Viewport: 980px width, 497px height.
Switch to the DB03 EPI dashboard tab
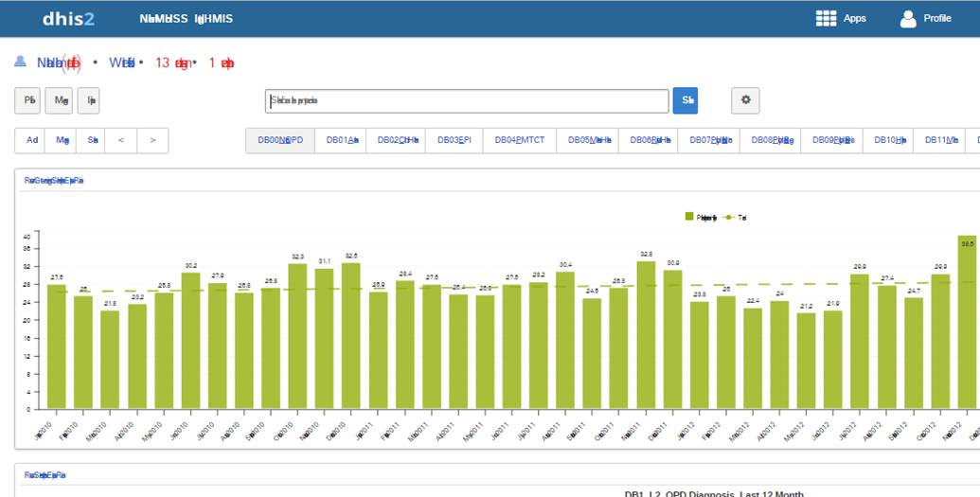click(x=454, y=140)
